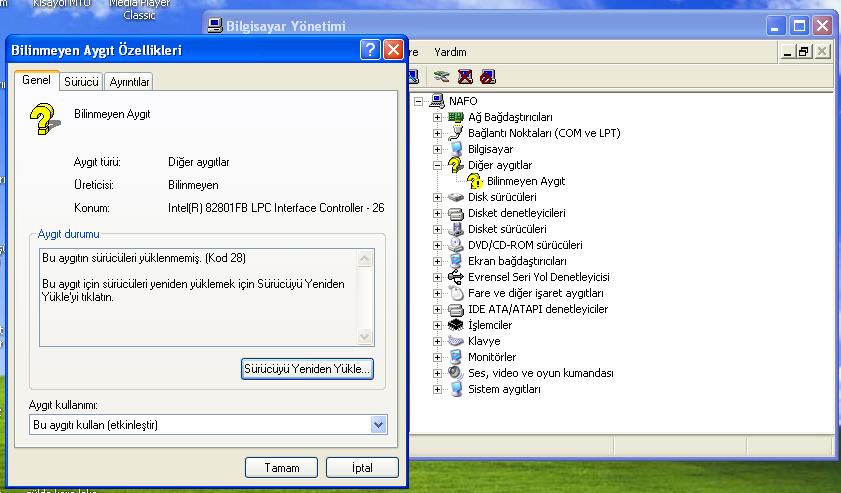Switch to the Sürücü tab
The height and width of the screenshot is (493, 841).
pos(81,82)
